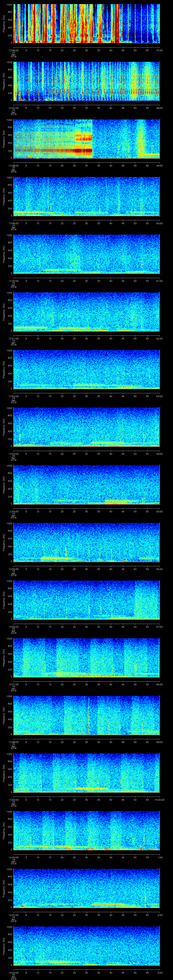Select the 13:47:00 spectrogram panel
173x980 pixels.
coord(86,81)
